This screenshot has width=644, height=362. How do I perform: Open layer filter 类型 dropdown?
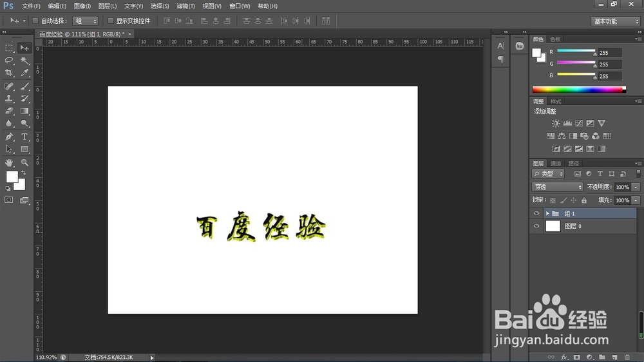pos(548,174)
